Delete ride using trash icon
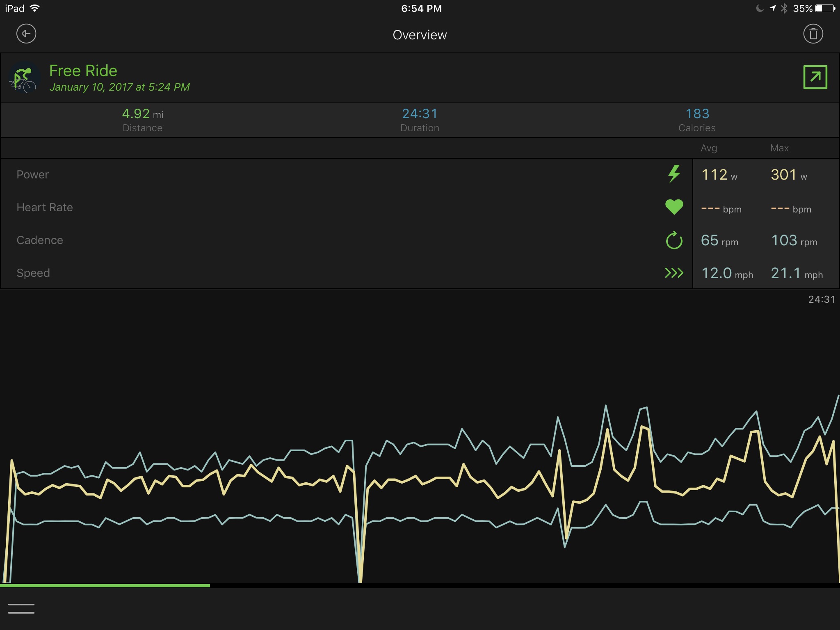The height and width of the screenshot is (630, 840). click(x=813, y=34)
